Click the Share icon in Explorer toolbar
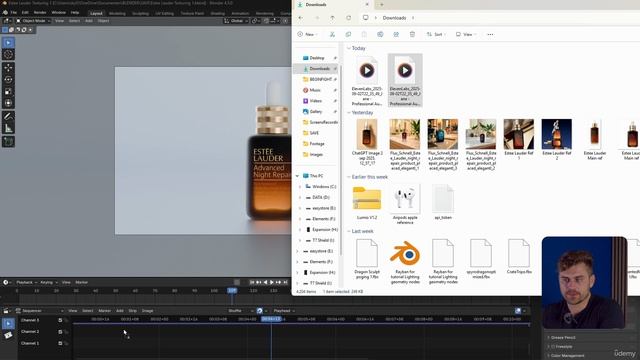640x360 pixels. pos(396,34)
